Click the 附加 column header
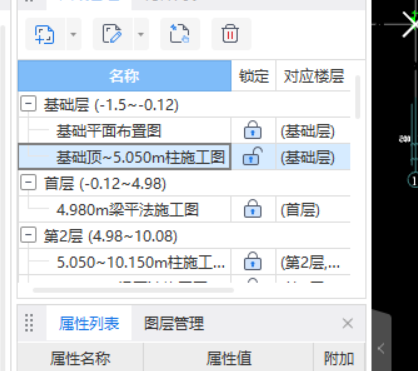This screenshot has width=418, height=371. pos(339,358)
